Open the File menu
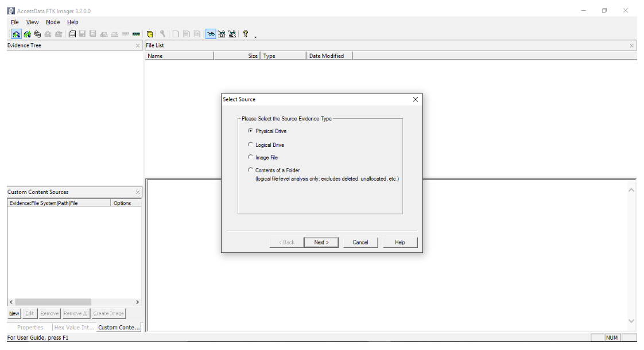 click(15, 22)
